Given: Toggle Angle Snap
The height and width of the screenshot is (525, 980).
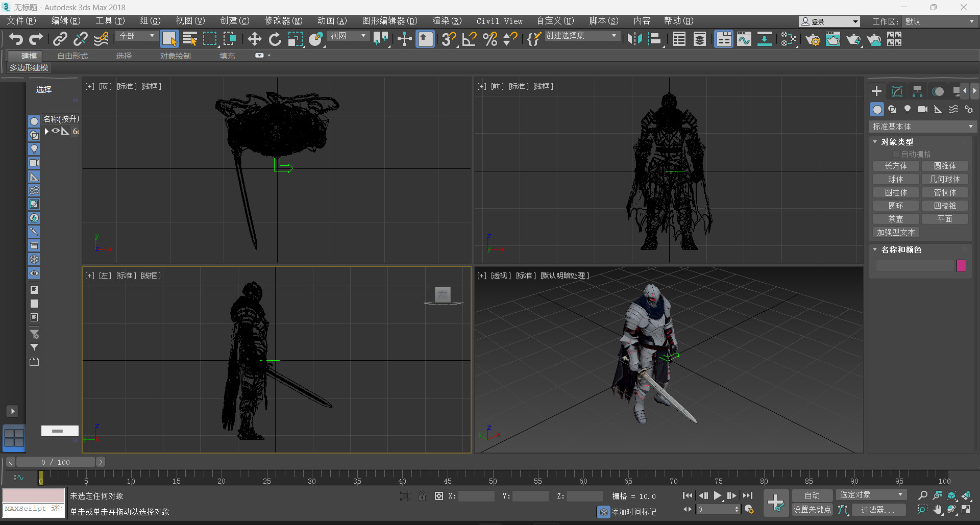Looking at the screenshot, I should pyautogui.click(x=469, y=39).
